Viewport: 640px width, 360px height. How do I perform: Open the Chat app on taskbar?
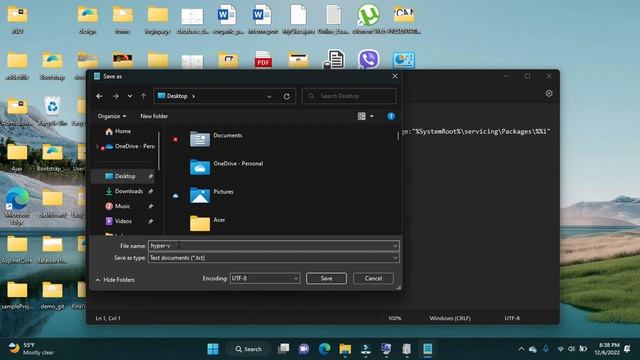pyautogui.click(x=304, y=349)
